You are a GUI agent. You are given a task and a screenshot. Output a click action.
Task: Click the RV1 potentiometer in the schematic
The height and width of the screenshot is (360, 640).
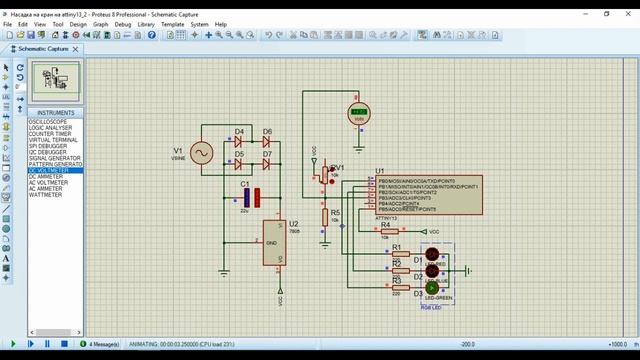325,175
